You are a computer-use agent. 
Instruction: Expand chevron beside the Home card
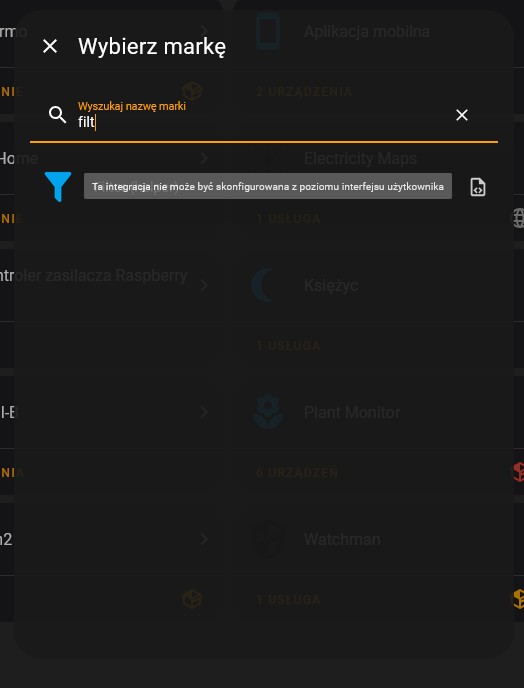click(204, 158)
